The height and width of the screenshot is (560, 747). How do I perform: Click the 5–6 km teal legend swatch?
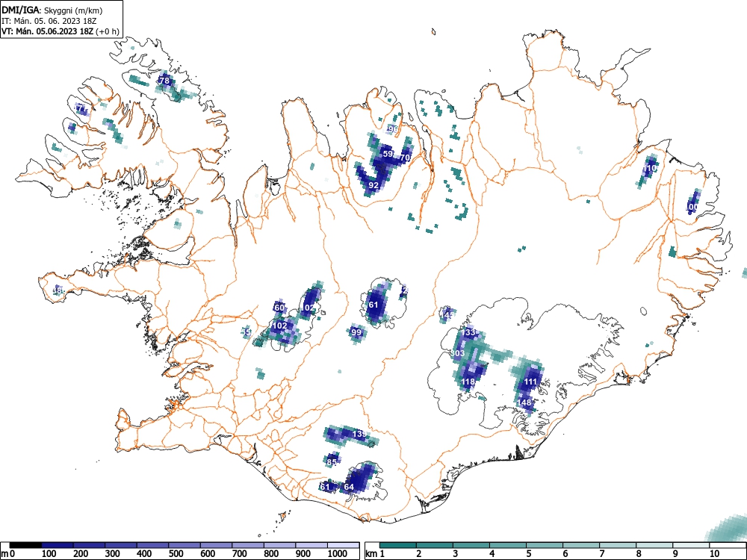point(545,545)
